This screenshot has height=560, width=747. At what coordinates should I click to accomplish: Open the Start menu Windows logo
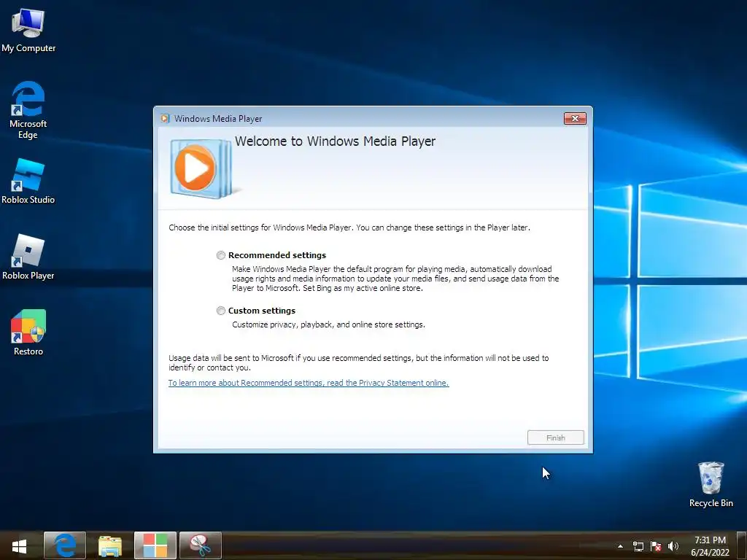pos(20,545)
